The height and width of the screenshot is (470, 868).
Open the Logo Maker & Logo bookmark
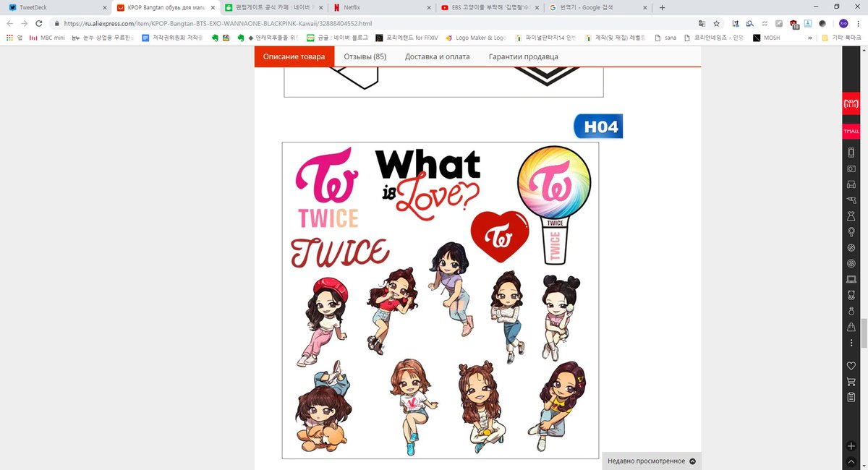[476, 38]
